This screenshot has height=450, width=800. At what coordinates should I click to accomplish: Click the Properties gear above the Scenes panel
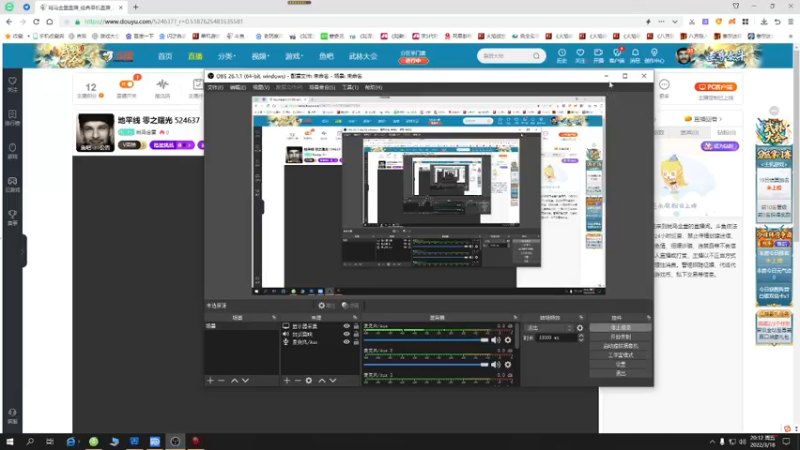tap(326, 306)
